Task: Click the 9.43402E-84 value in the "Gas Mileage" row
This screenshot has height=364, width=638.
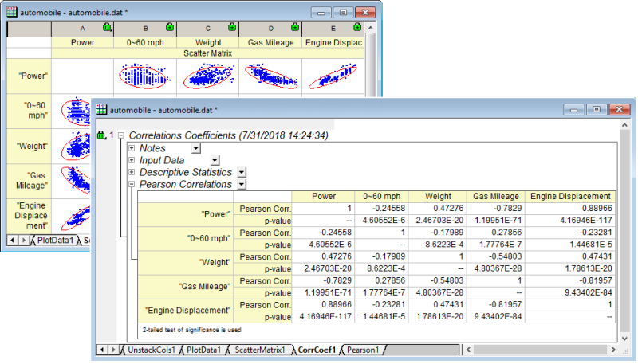Action: [x=570, y=292]
